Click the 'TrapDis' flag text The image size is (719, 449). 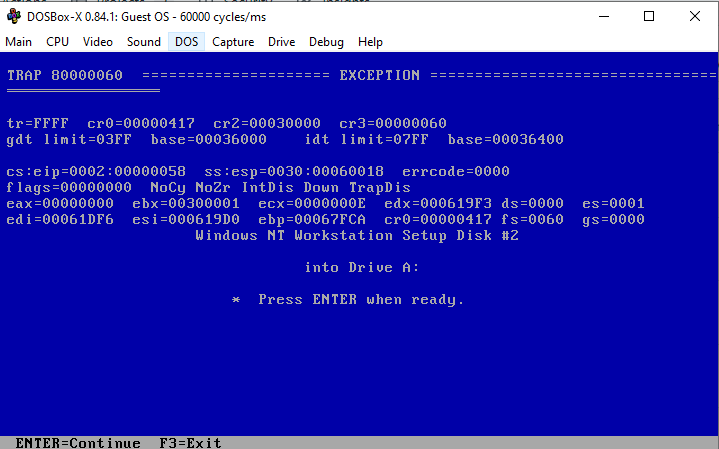tap(380, 188)
